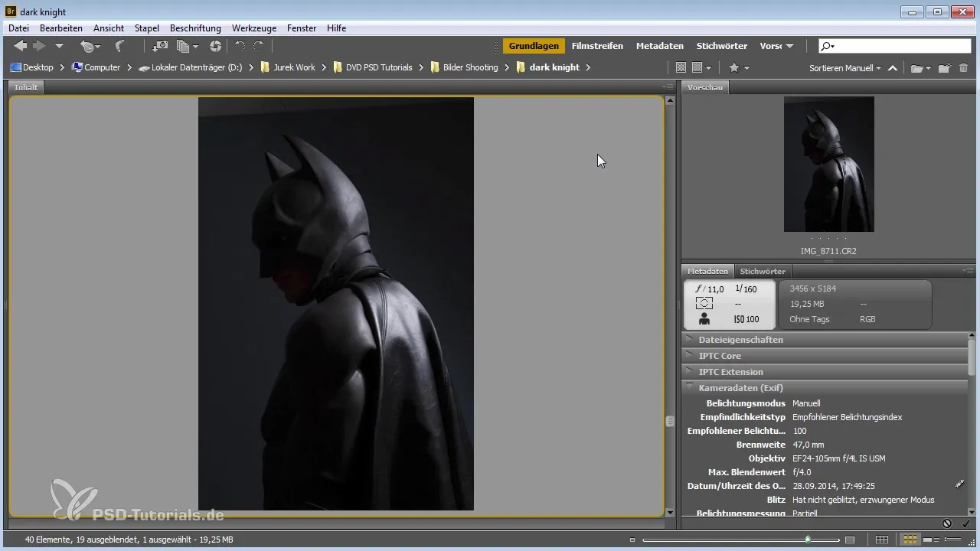Open the Datei menu
The image size is (980, 551).
tap(18, 28)
